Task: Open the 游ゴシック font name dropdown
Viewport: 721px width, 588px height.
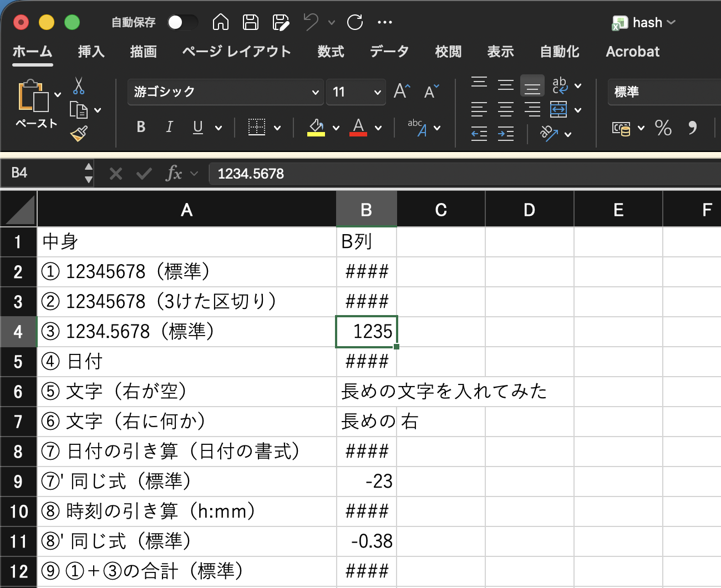Action: (x=315, y=93)
